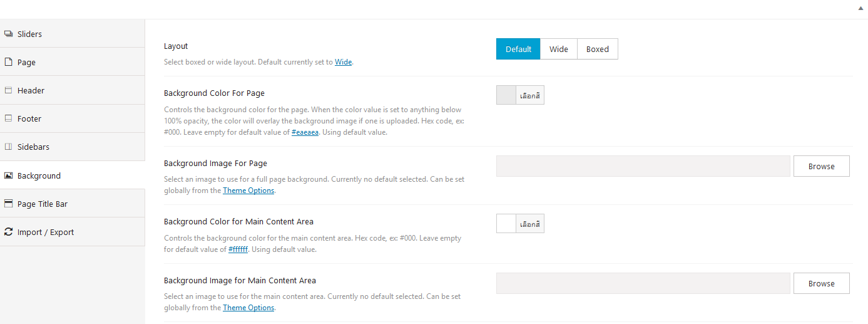This screenshot has height=324, width=868.
Task: Choose the Wide layout option
Action: click(x=559, y=49)
